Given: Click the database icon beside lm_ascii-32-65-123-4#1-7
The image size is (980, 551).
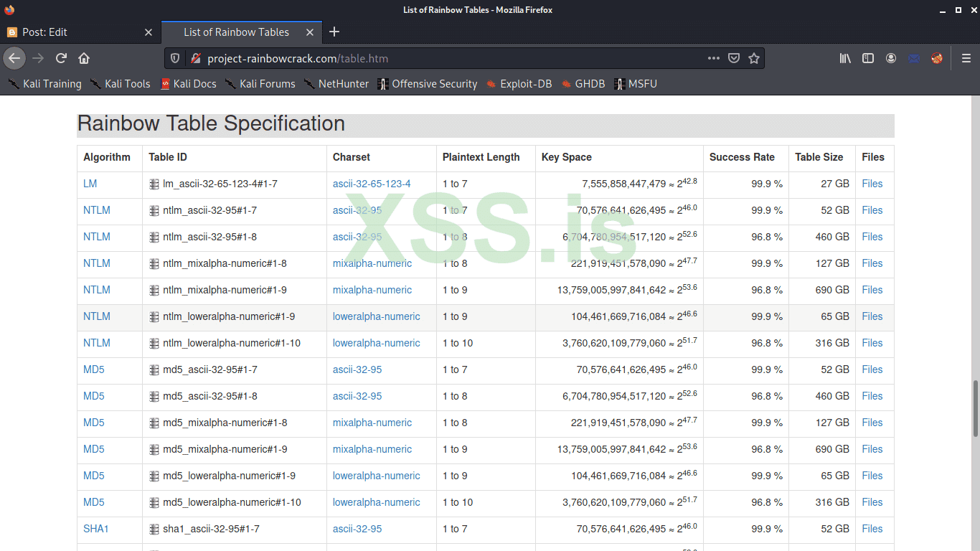Looking at the screenshot, I should pos(154,184).
